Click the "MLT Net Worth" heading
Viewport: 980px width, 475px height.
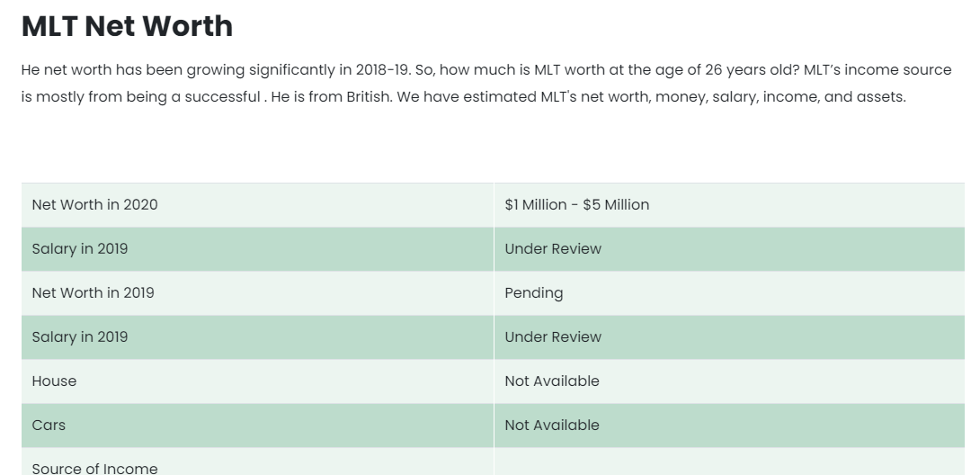[x=127, y=26]
